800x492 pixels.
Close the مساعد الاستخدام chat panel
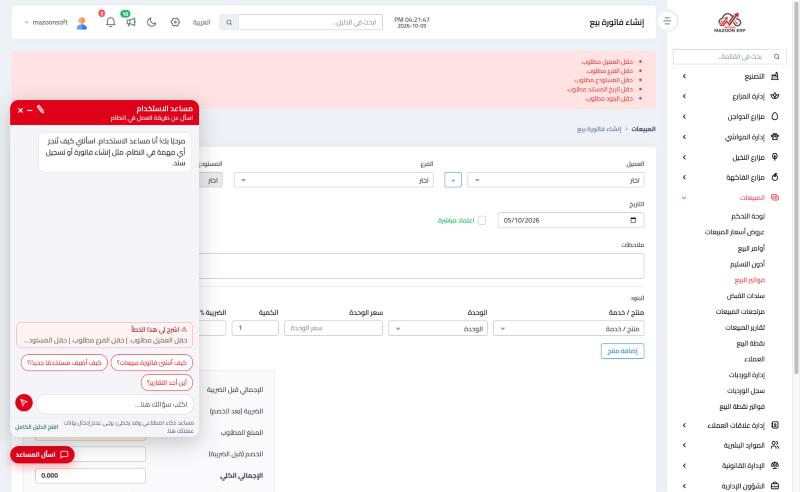coord(20,110)
